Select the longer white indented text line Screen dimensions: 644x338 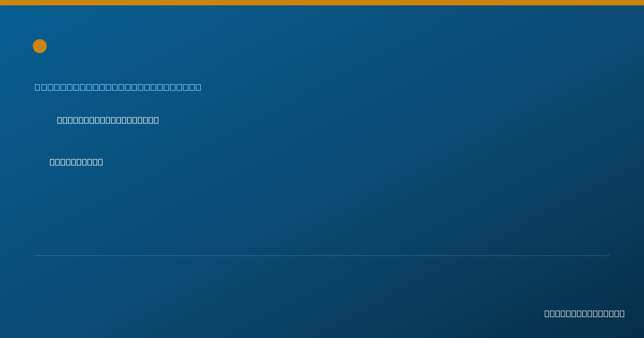108,120
